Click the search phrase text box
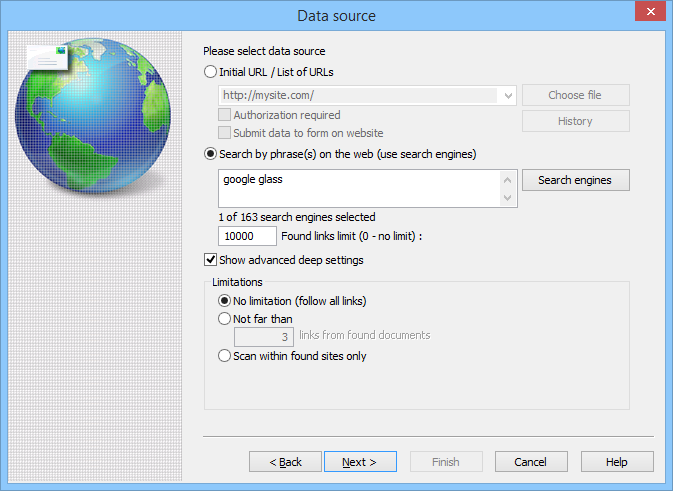 click(358, 187)
